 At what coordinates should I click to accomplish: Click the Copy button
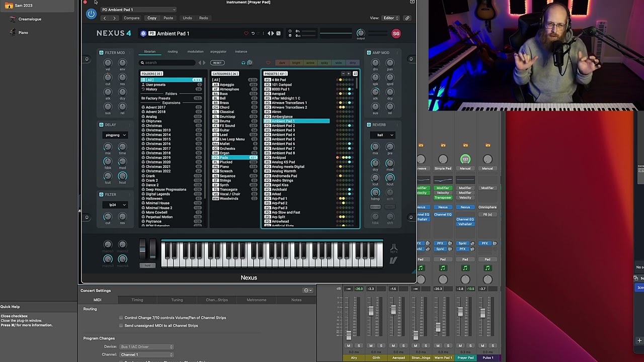pyautogui.click(x=152, y=18)
